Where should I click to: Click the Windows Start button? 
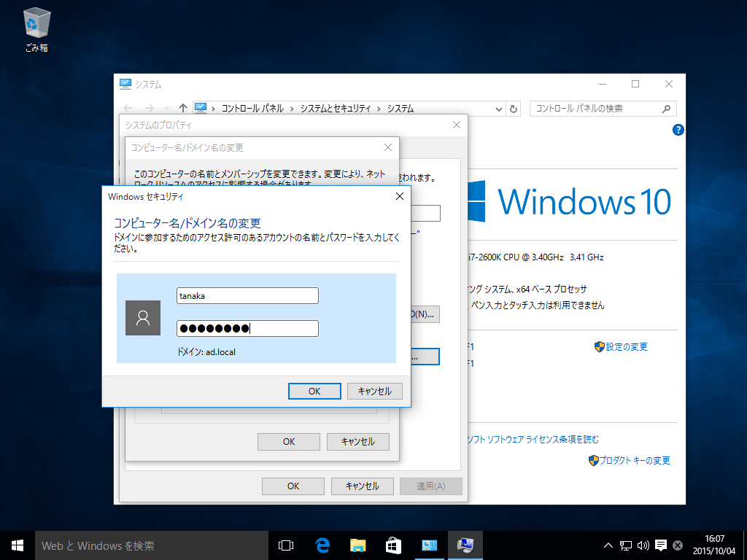pyautogui.click(x=18, y=545)
